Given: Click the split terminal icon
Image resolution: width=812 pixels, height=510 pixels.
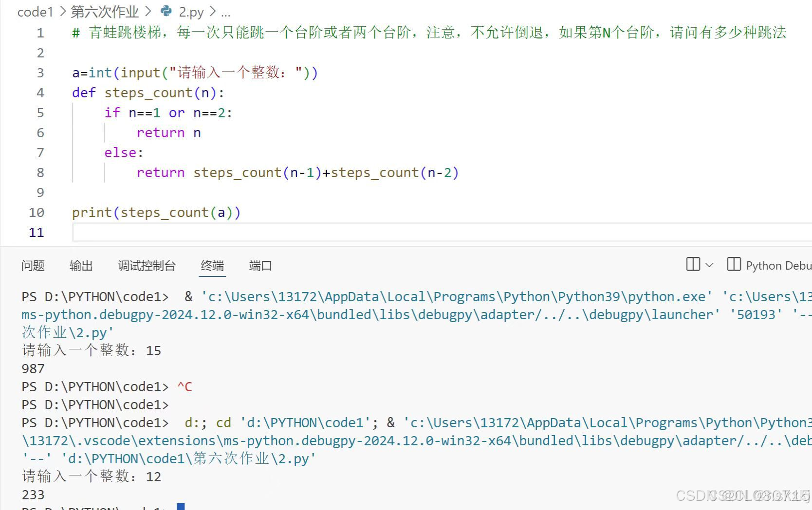Looking at the screenshot, I should point(693,264).
